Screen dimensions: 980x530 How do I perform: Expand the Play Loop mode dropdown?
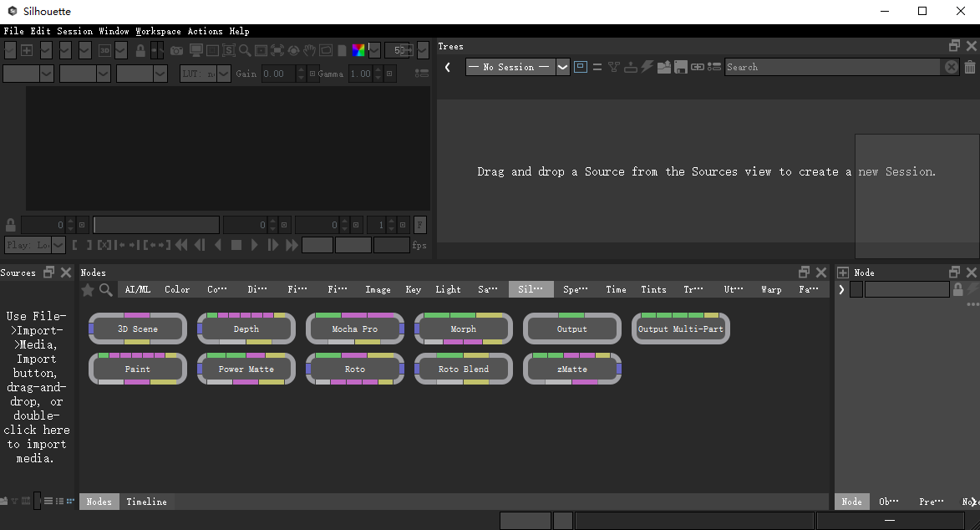[35, 245]
